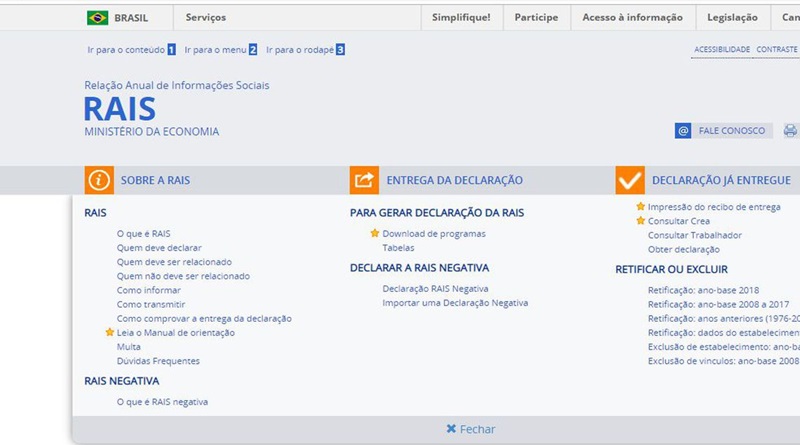Open the Participe menu item
This screenshot has width=800, height=445.
(536, 17)
